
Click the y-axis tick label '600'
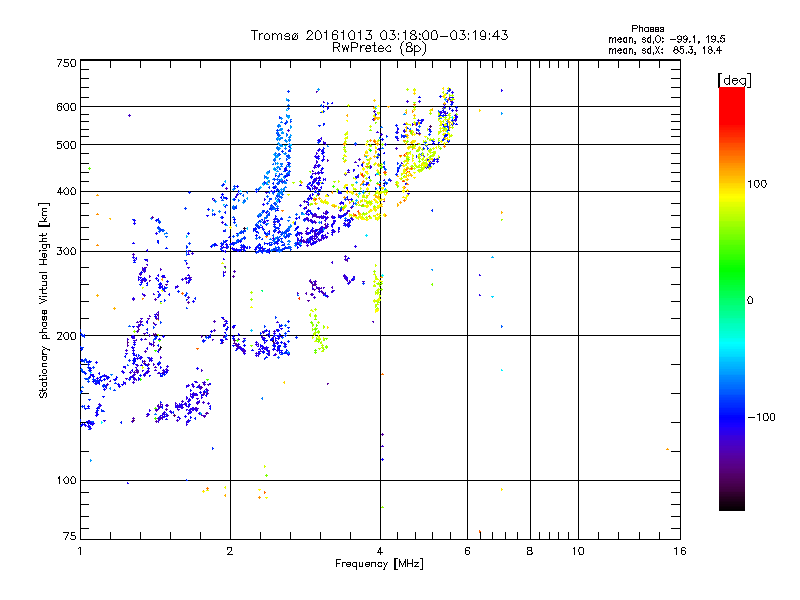[66, 107]
